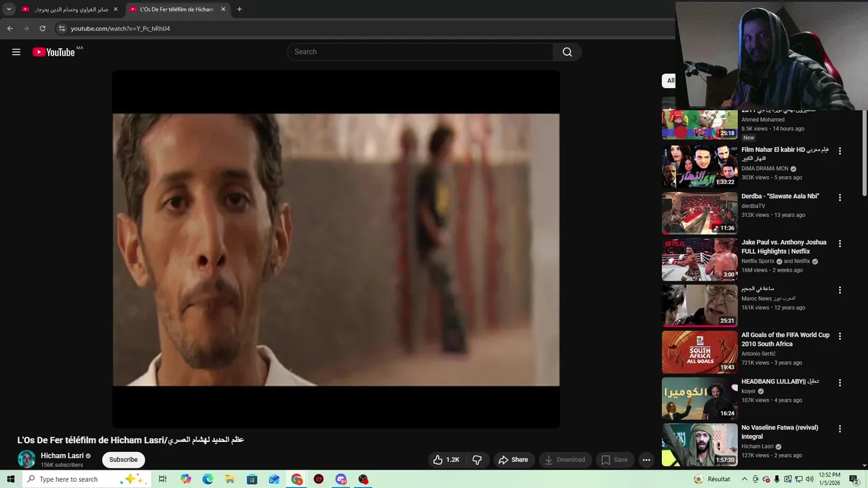Click the "Netflix Sports" channel name

click(757, 261)
